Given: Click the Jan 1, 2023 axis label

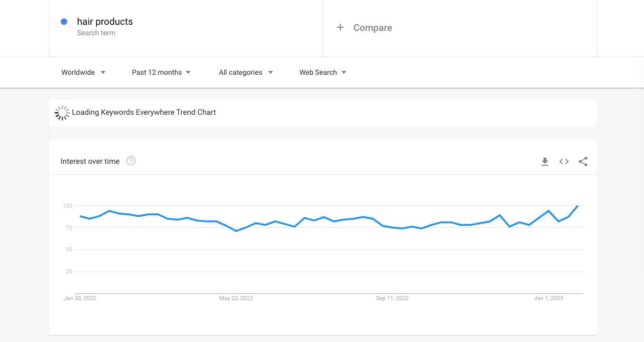Looking at the screenshot, I should coord(548,298).
